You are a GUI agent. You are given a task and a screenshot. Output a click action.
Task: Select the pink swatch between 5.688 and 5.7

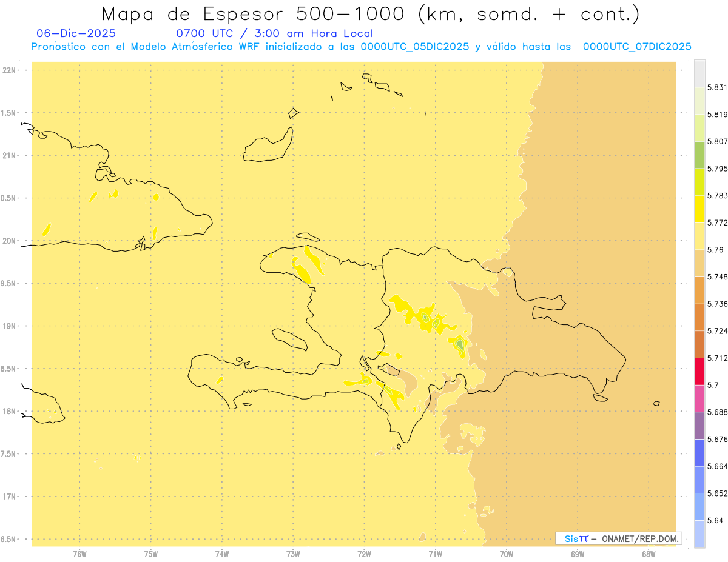coord(699,399)
